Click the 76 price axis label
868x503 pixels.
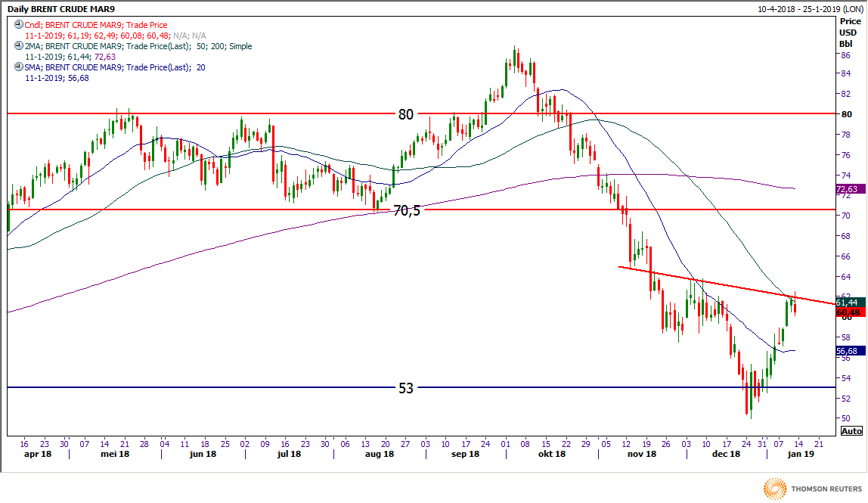click(846, 155)
